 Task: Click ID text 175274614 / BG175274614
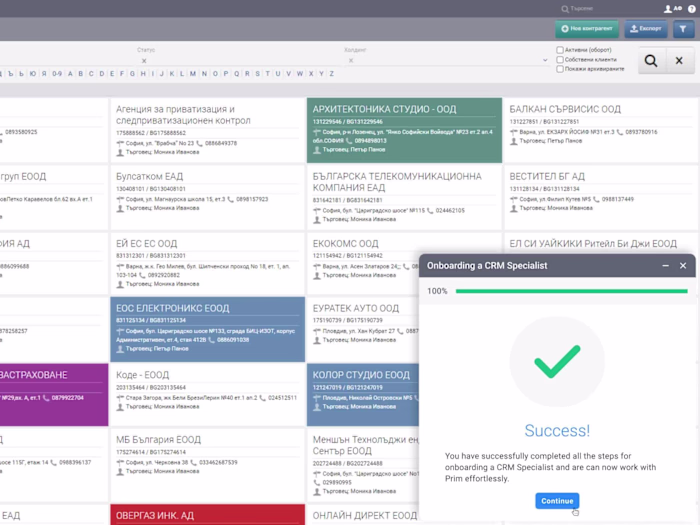150,452
